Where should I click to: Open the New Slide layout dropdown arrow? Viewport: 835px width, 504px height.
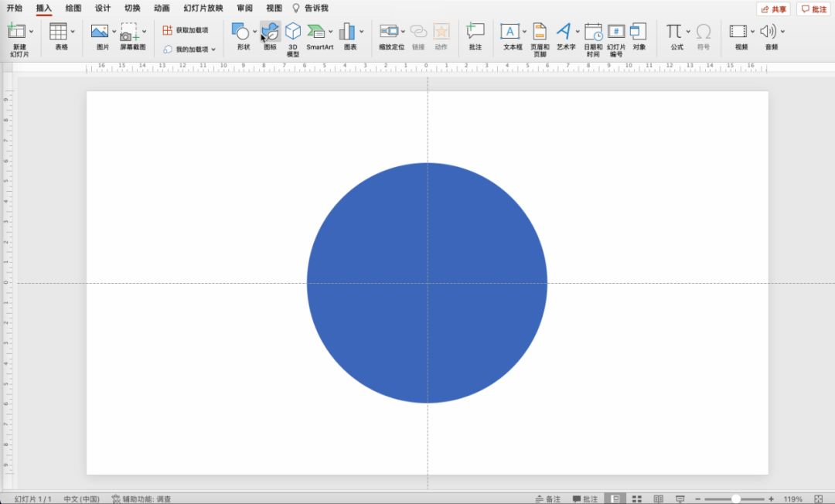32,32
